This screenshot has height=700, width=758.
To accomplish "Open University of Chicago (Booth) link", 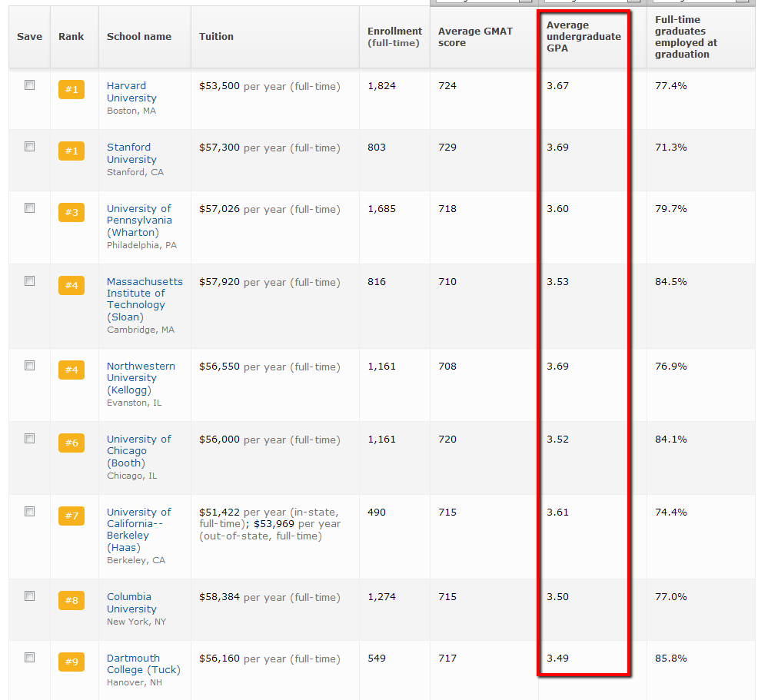I will [138, 451].
